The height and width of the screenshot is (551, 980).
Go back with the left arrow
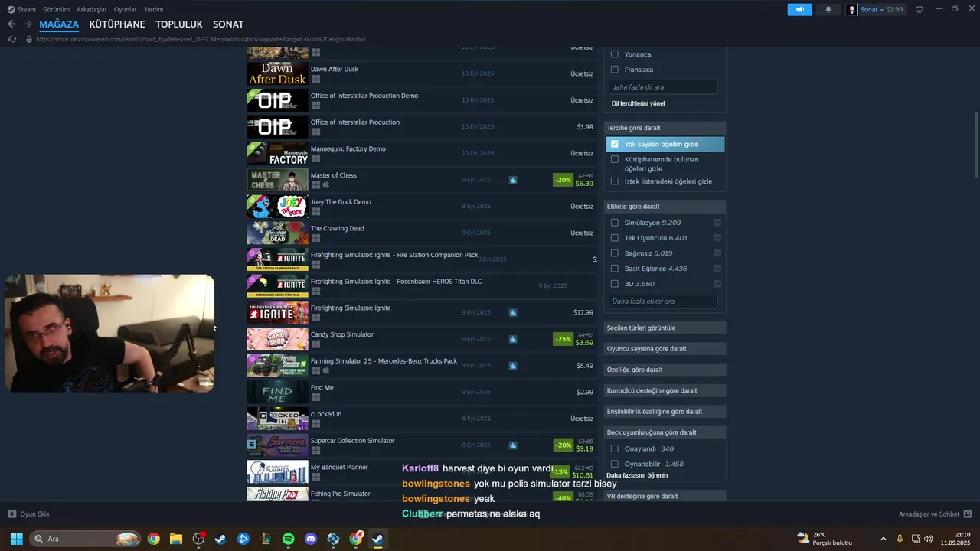(x=11, y=24)
